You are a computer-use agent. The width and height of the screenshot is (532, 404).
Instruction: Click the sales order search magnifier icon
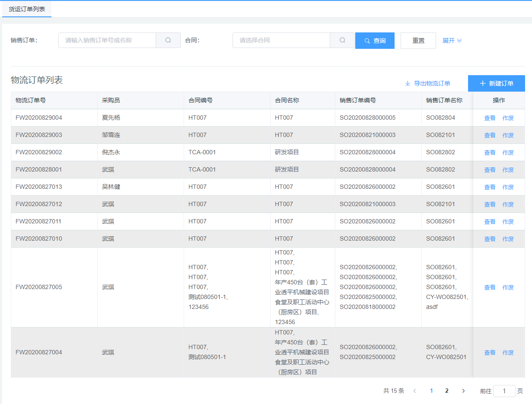168,40
